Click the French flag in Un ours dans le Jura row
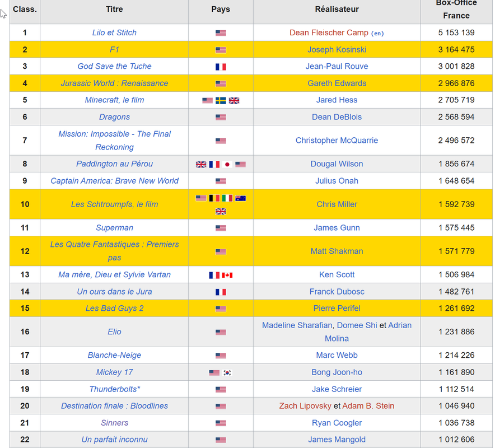This screenshot has height=448, width=495. (221, 292)
